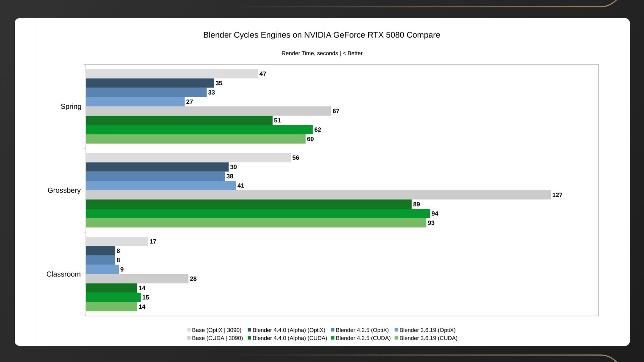The width and height of the screenshot is (644, 362).
Task: Click the chart title about Blender Cycles Engines
Action: [321, 35]
